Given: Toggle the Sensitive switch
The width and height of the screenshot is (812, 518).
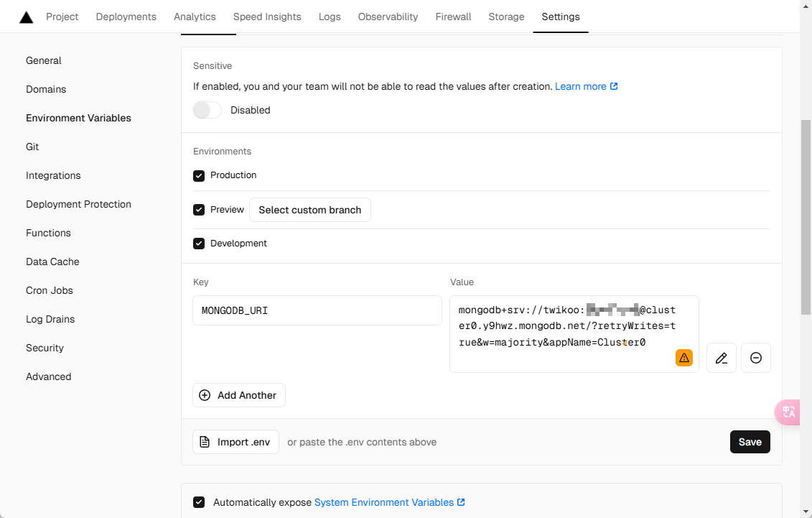Looking at the screenshot, I should click(207, 110).
